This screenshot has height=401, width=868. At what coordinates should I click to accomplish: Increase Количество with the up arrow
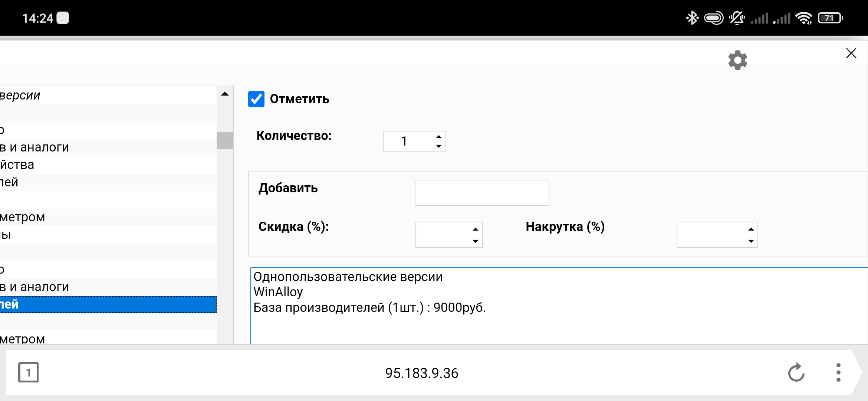point(439,137)
